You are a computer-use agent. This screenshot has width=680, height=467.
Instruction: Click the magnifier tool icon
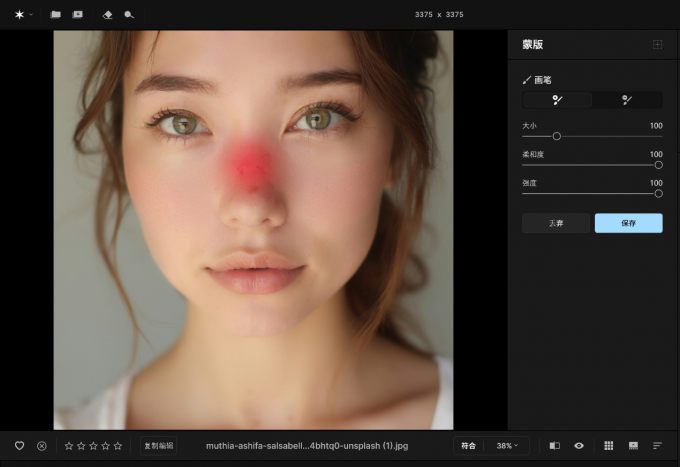point(129,15)
